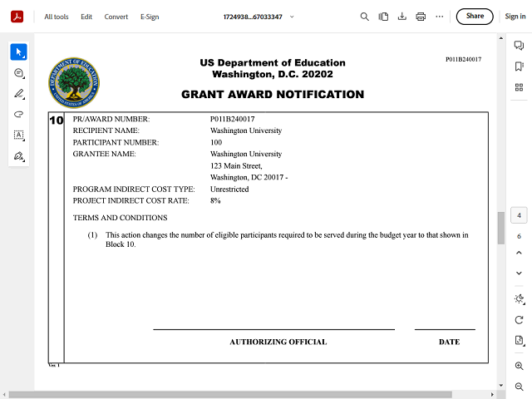
Task: Click the GRANT AWARD NOTIFICATION heading
Action: click(x=273, y=94)
